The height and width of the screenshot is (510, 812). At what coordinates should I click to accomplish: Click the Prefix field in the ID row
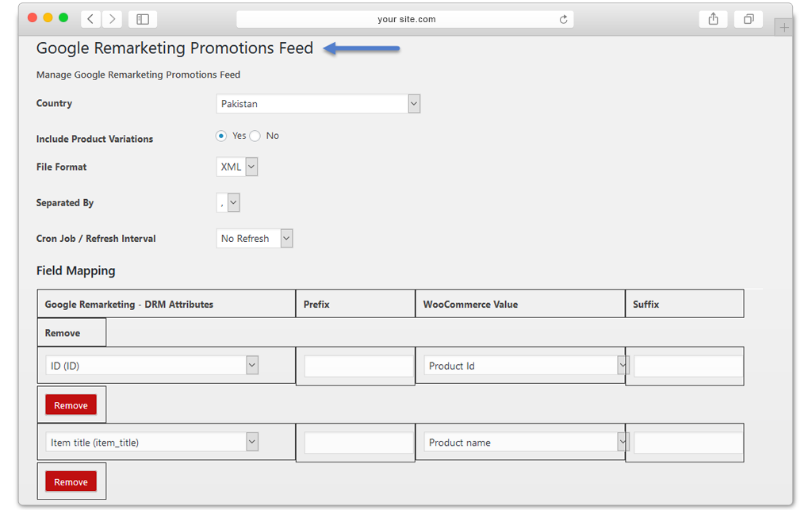point(359,366)
